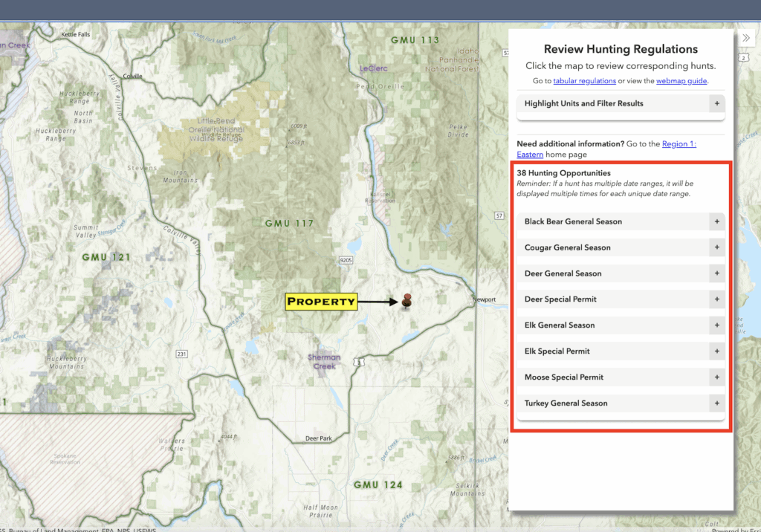Expand Cougar General Season plus icon
This screenshot has height=532, width=761.
(x=716, y=247)
